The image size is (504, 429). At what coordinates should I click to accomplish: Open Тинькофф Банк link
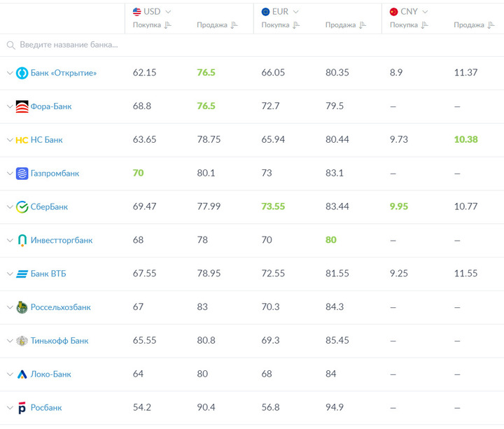pos(59,341)
